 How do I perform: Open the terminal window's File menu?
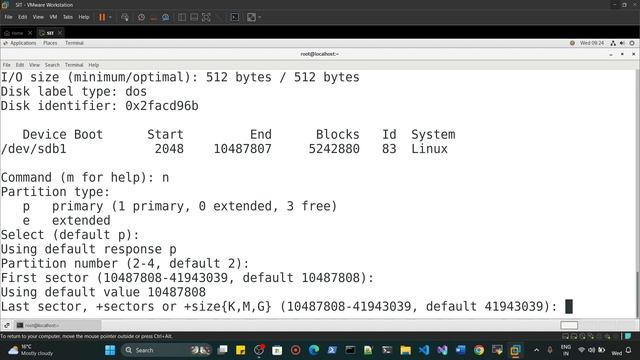tap(7, 65)
